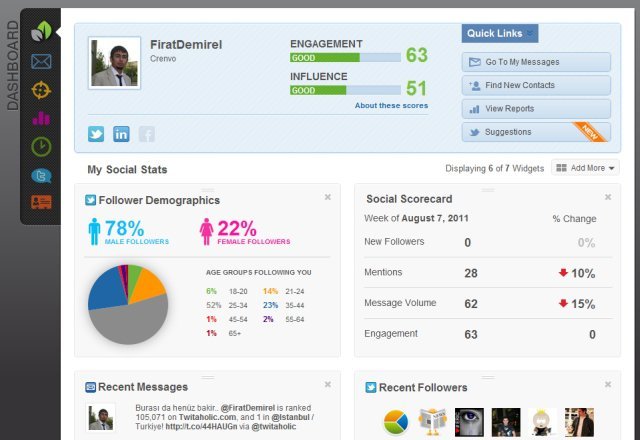The image size is (640, 440).
Task: Click the grayed Facebook account icon
Action: pyautogui.click(x=147, y=134)
